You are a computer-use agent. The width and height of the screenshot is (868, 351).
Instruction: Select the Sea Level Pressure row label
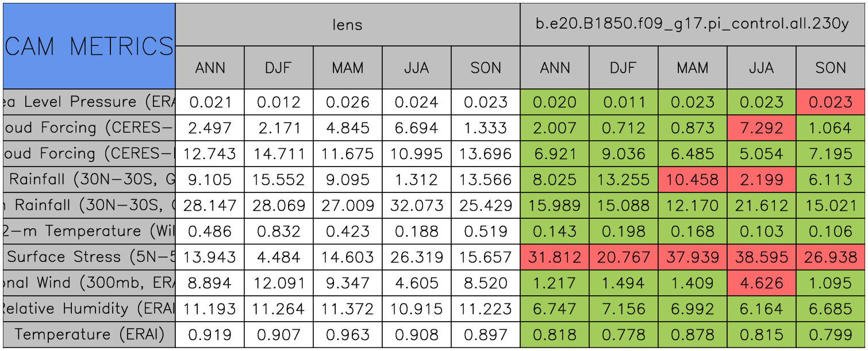tap(89, 102)
